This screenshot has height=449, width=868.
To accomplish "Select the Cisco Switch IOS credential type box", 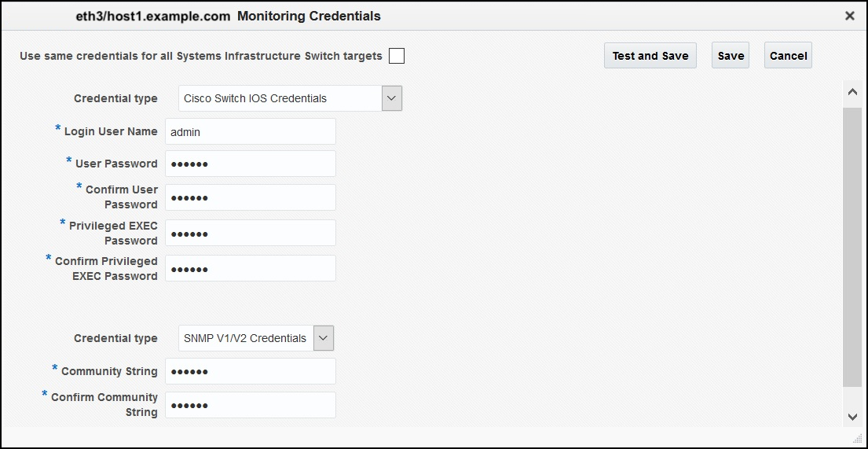I will (x=280, y=98).
